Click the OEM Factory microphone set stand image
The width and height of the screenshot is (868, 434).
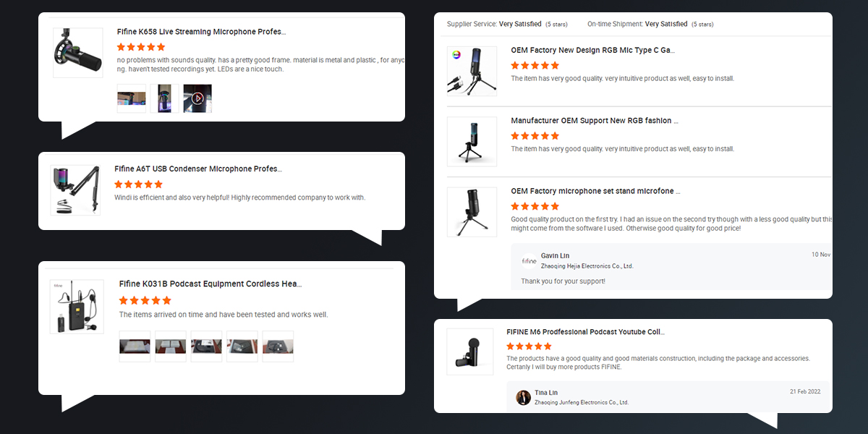(x=472, y=211)
